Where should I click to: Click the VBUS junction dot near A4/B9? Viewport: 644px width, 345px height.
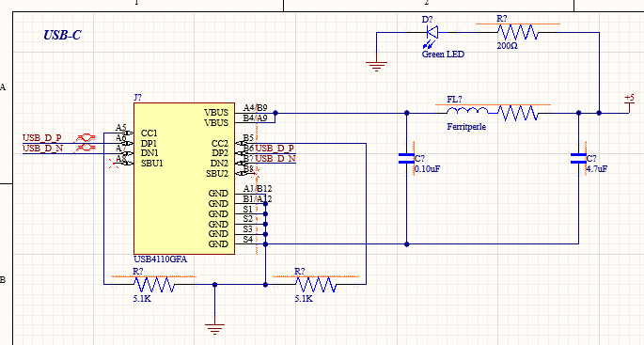[x=275, y=113]
